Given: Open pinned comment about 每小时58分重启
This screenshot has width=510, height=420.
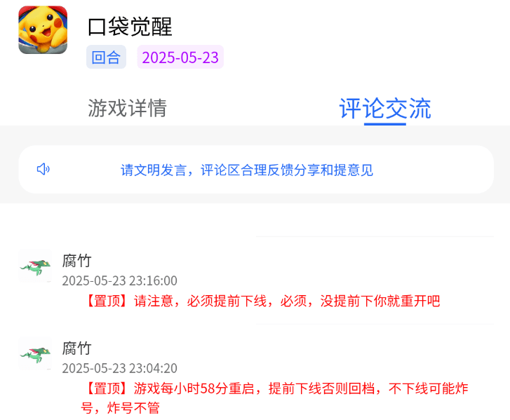Looking at the screenshot, I should tap(275, 398).
